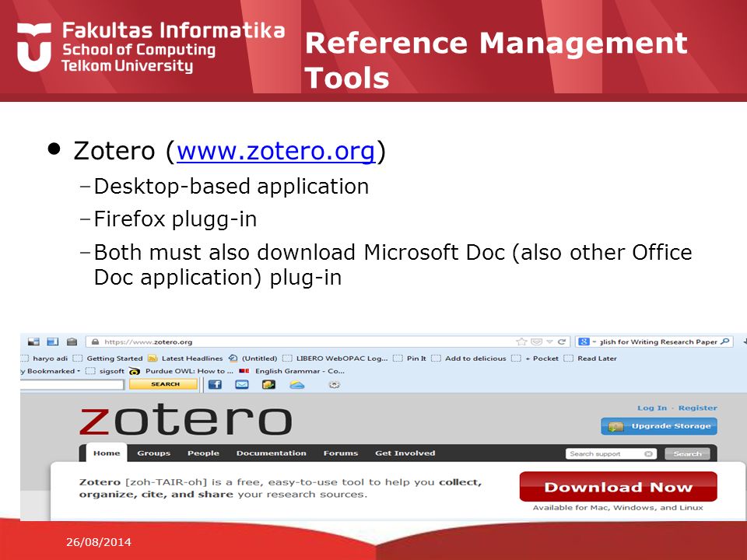This screenshot has width=747, height=560.
Task: Click the mail envelope icon in the toolbar
Action: 242,384
